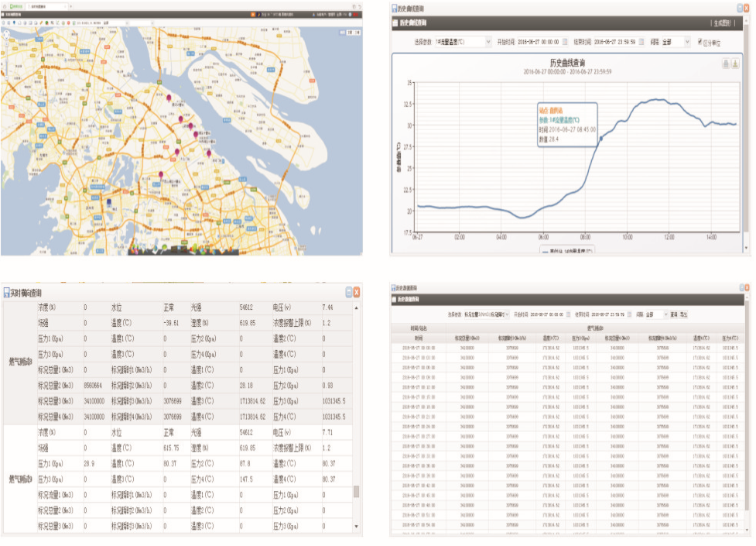Click scrollbar thumb in real-time query table
The image size is (756, 546).
click(x=356, y=492)
